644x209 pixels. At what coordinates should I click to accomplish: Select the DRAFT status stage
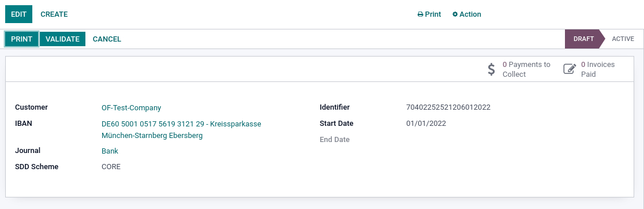pos(583,39)
